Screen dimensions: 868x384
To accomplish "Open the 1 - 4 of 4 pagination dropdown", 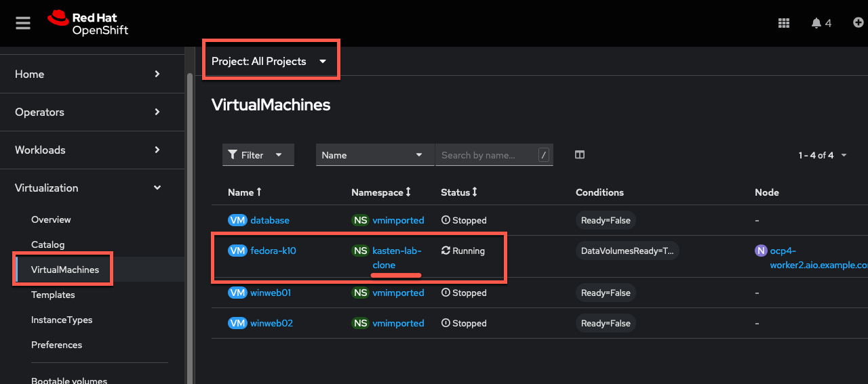I will [823, 155].
